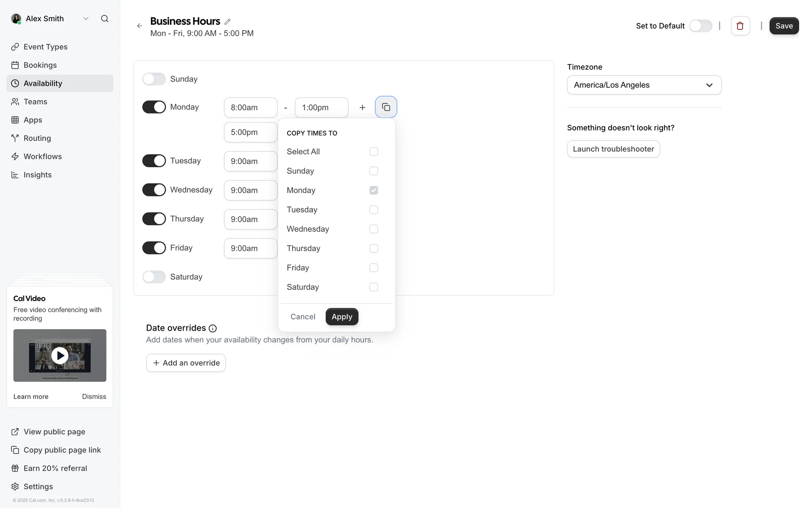Check the Select All checkbox

click(373, 152)
